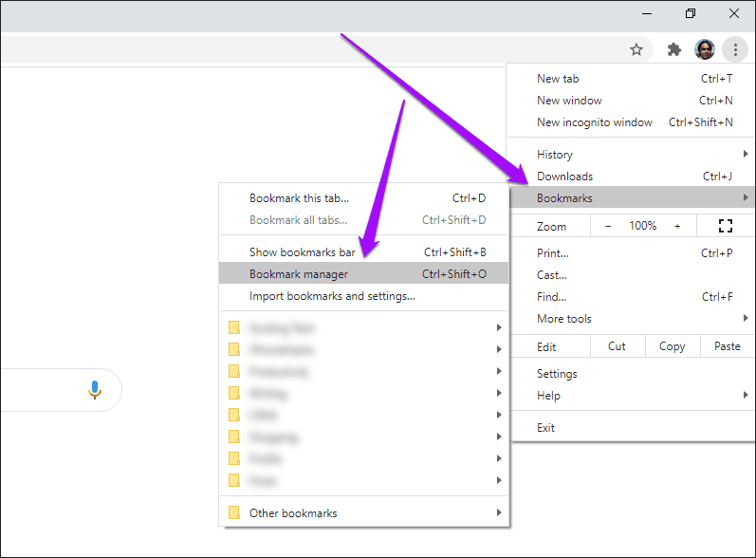Select New window menu item
The width and height of the screenshot is (756, 558).
pos(632,101)
